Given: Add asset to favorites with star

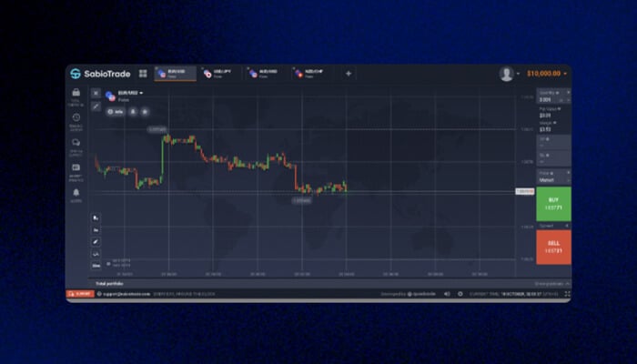Looking at the screenshot, I should click(145, 112).
